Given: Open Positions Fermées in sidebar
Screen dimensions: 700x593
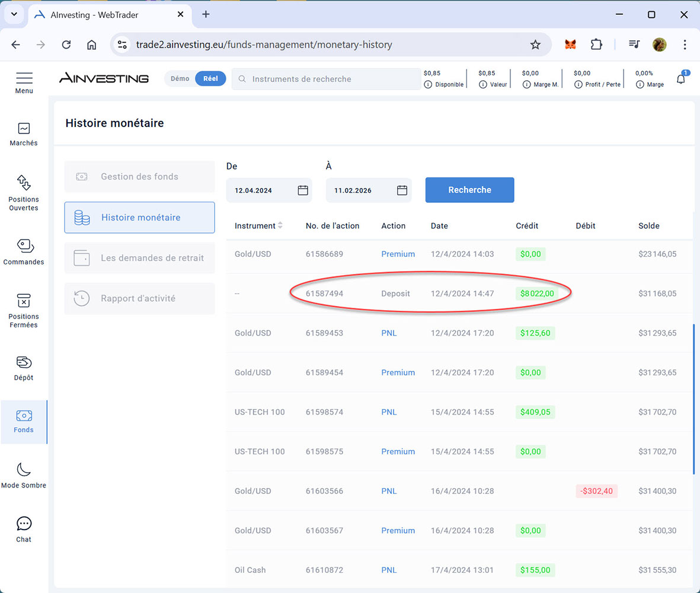Looking at the screenshot, I should point(24,301).
